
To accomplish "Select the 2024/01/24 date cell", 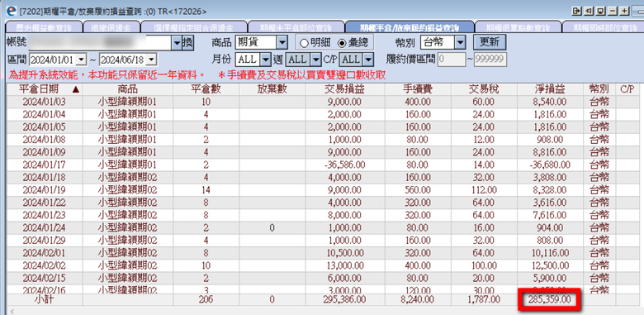I will (x=45, y=228).
